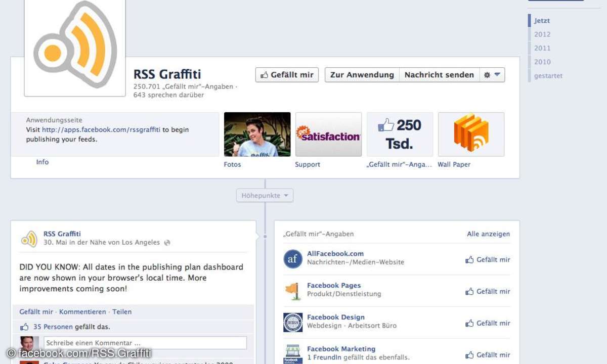Click Kommentieren under the post
Viewport: 607px width, 364px height.
[82, 312]
